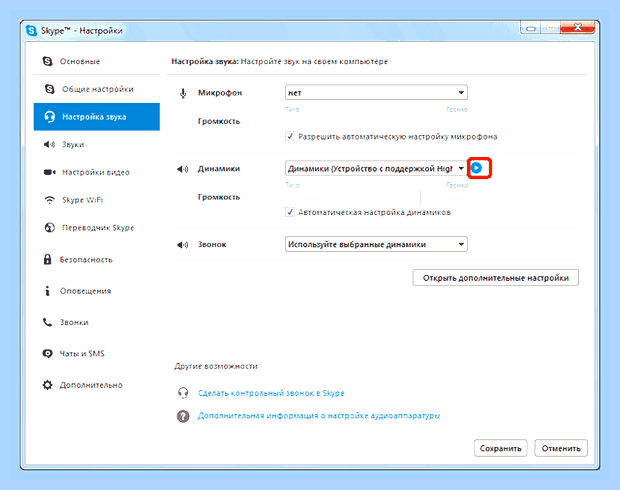
Task: Click the question mark help icon
Action: [x=183, y=416]
